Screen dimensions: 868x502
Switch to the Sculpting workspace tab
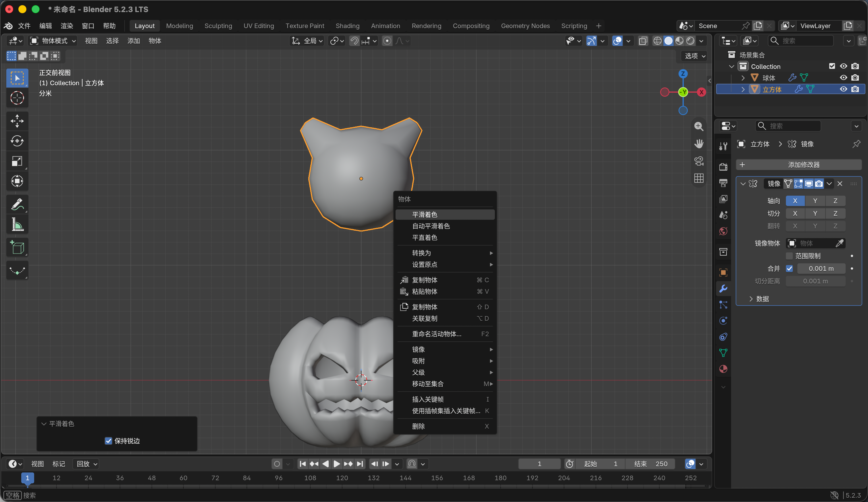(218, 26)
